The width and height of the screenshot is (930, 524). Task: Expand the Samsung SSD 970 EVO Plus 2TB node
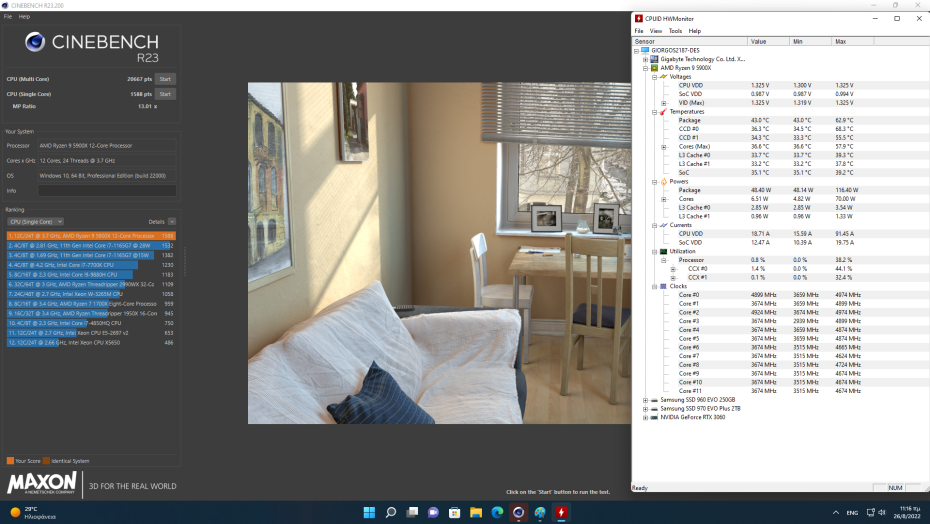645,409
